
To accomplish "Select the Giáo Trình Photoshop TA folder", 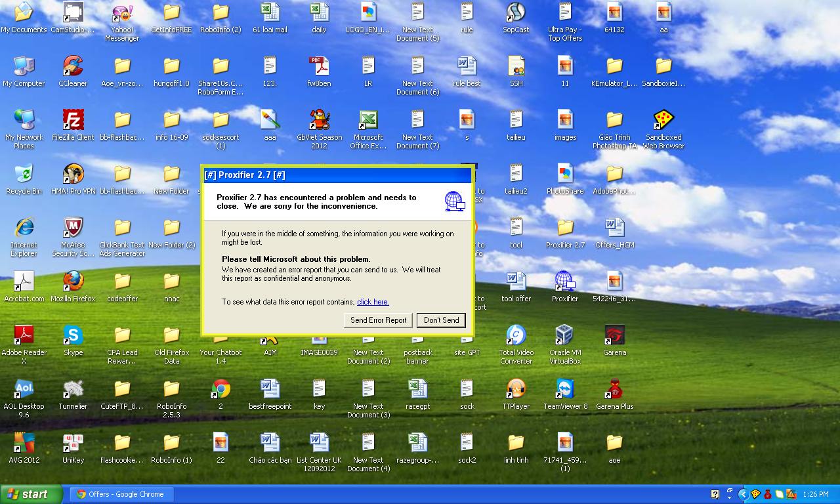I will pyautogui.click(x=614, y=129).
